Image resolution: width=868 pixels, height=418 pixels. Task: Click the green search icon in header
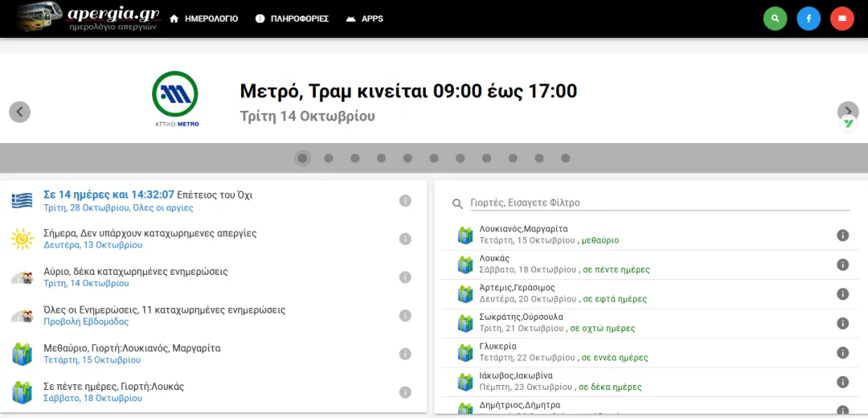click(x=775, y=18)
